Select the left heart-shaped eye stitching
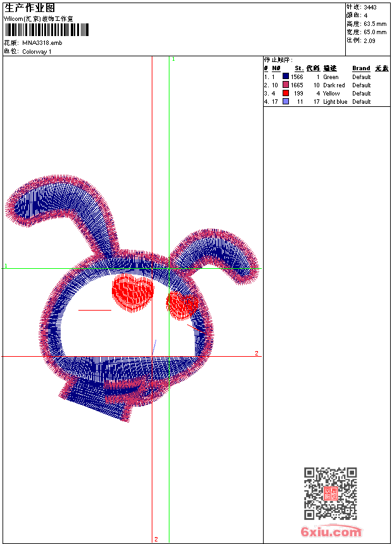The width and height of the screenshot is (392, 544). tap(133, 293)
